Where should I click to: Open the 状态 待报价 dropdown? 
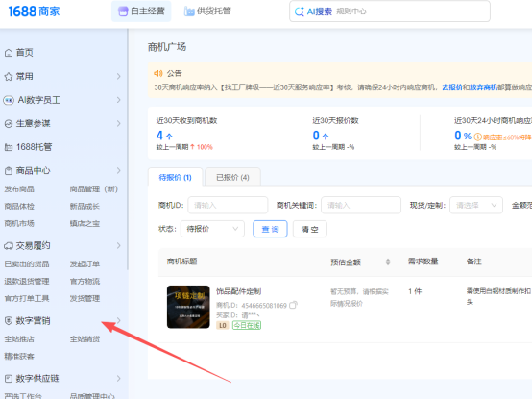click(212, 229)
